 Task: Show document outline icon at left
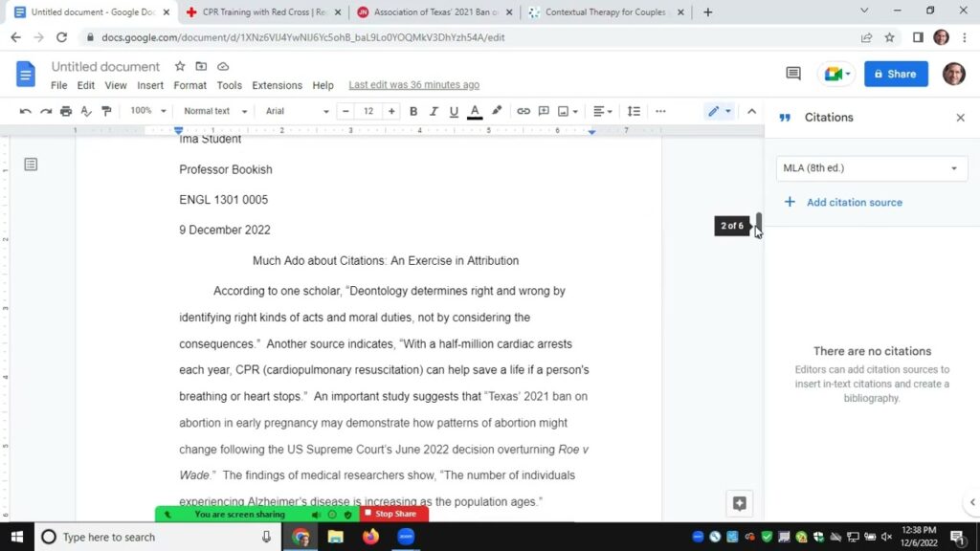pyautogui.click(x=31, y=165)
